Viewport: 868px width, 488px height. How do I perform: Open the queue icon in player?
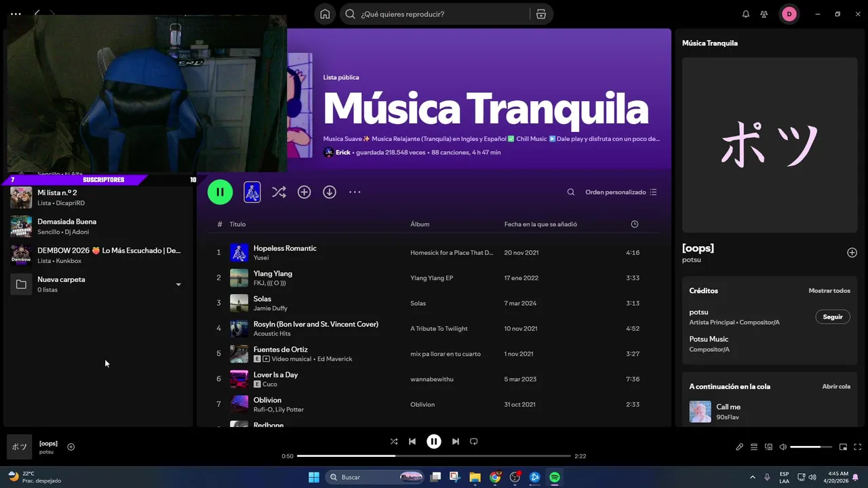point(754,447)
